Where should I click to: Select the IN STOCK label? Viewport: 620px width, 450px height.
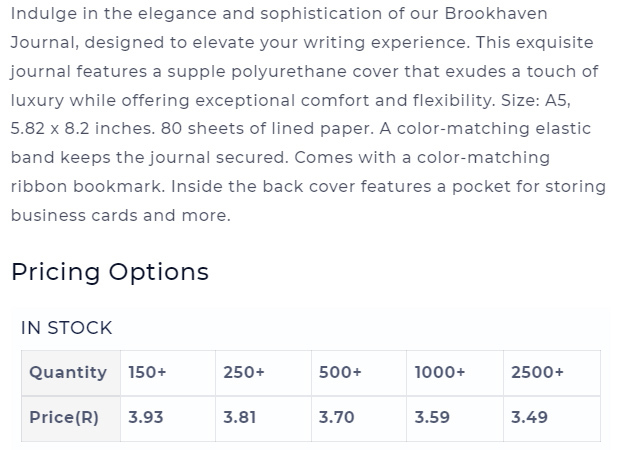point(66,328)
